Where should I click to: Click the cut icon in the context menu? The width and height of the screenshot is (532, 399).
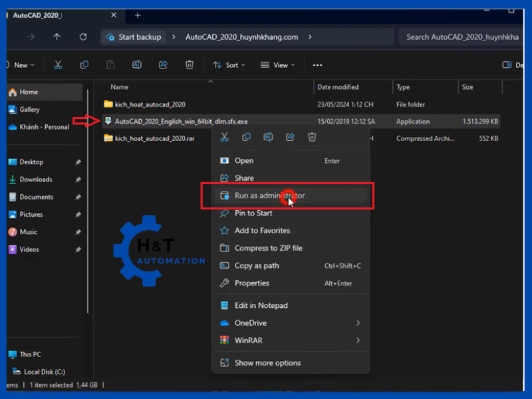click(224, 137)
